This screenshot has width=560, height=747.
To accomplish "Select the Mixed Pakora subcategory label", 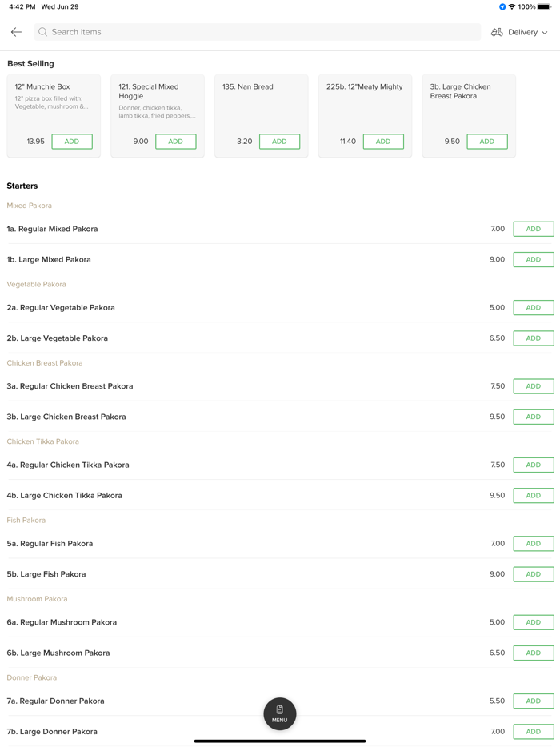I will (x=29, y=206).
